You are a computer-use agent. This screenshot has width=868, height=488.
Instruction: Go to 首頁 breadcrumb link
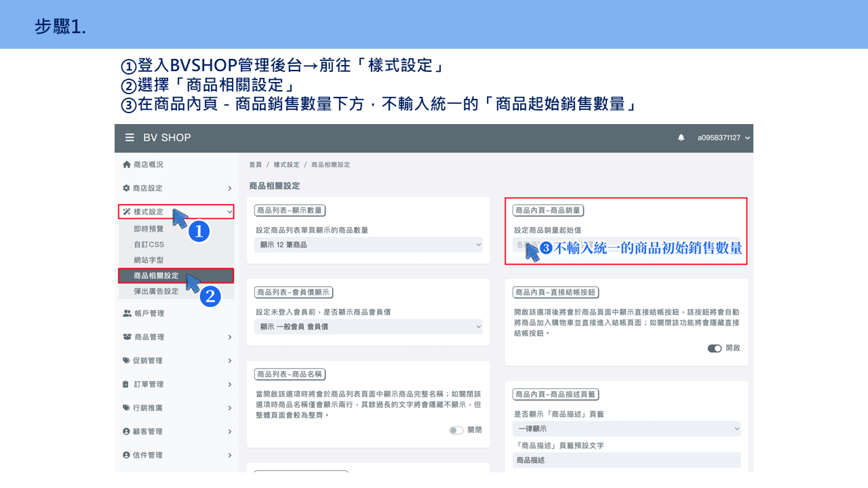[x=255, y=165]
